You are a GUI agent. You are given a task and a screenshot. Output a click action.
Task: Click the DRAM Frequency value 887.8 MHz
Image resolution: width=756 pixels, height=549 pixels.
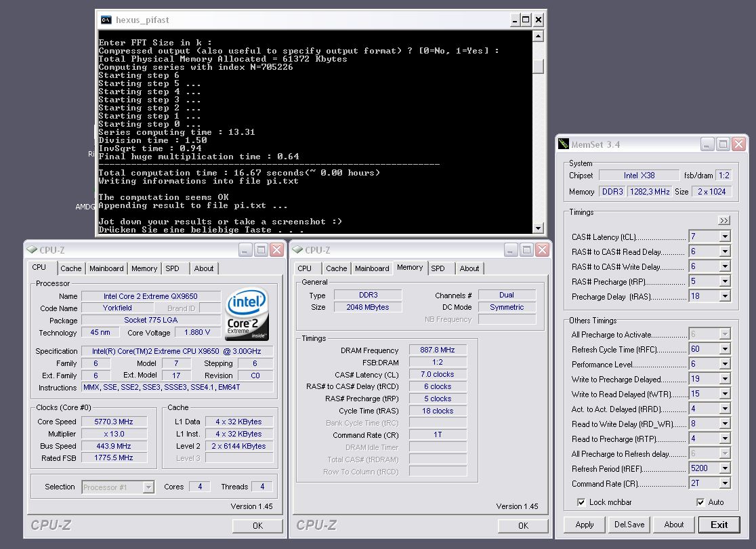(x=438, y=350)
